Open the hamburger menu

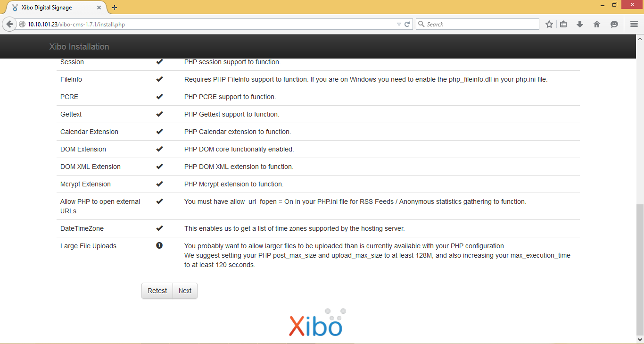(634, 24)
